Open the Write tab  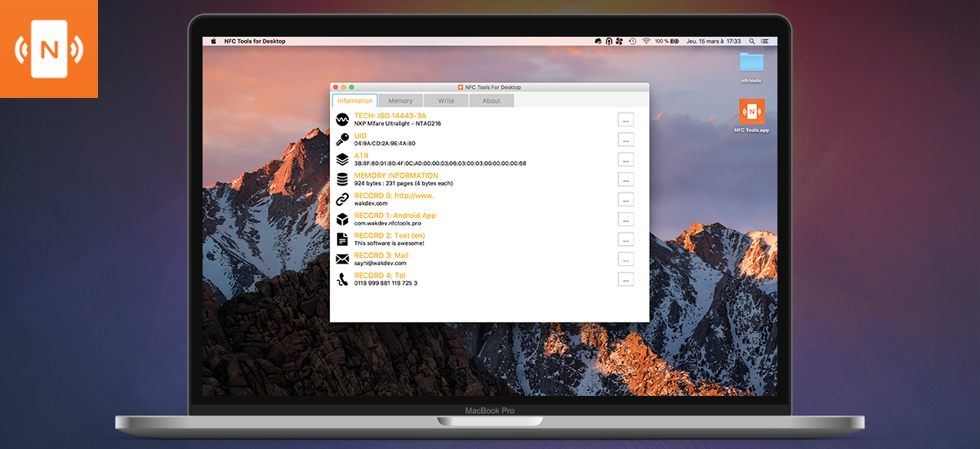click(x=446, y=101)
